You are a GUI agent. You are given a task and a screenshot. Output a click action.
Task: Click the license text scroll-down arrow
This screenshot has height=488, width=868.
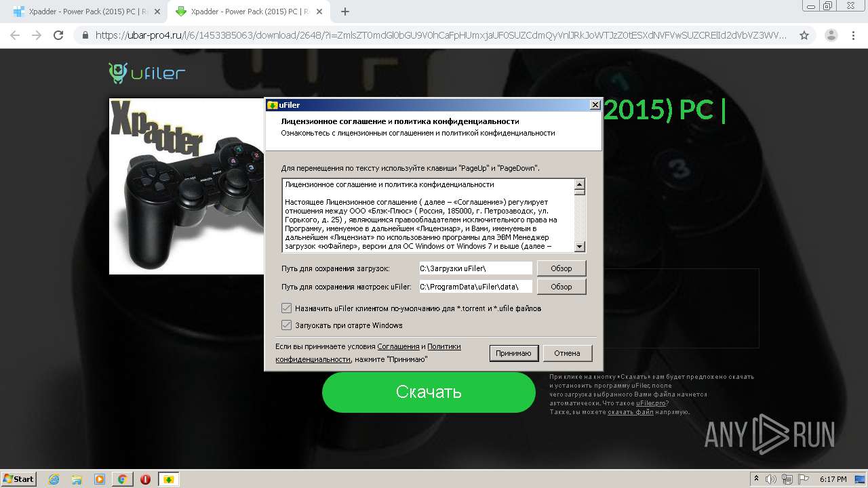pos(580,247)
